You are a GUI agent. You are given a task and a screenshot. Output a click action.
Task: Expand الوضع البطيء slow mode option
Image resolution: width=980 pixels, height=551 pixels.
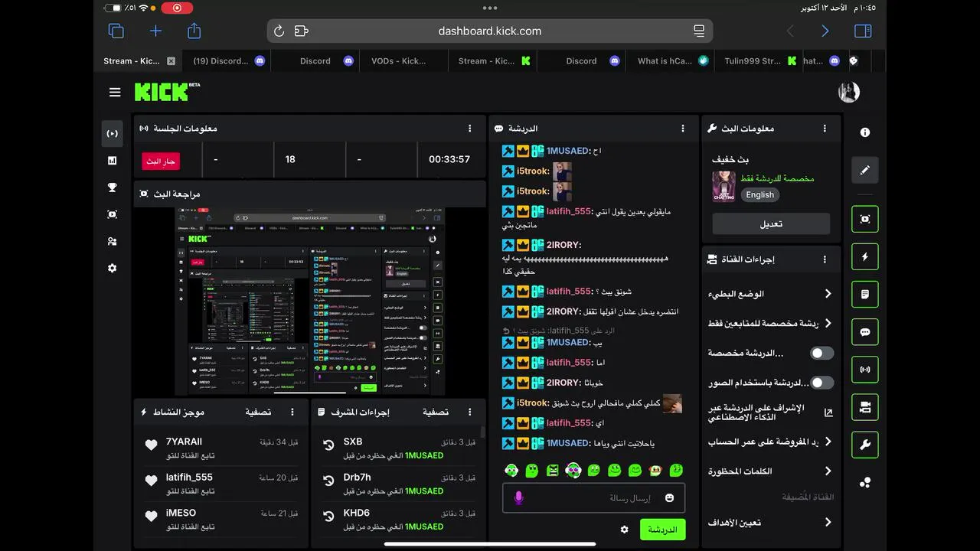(x=771, y=294)
